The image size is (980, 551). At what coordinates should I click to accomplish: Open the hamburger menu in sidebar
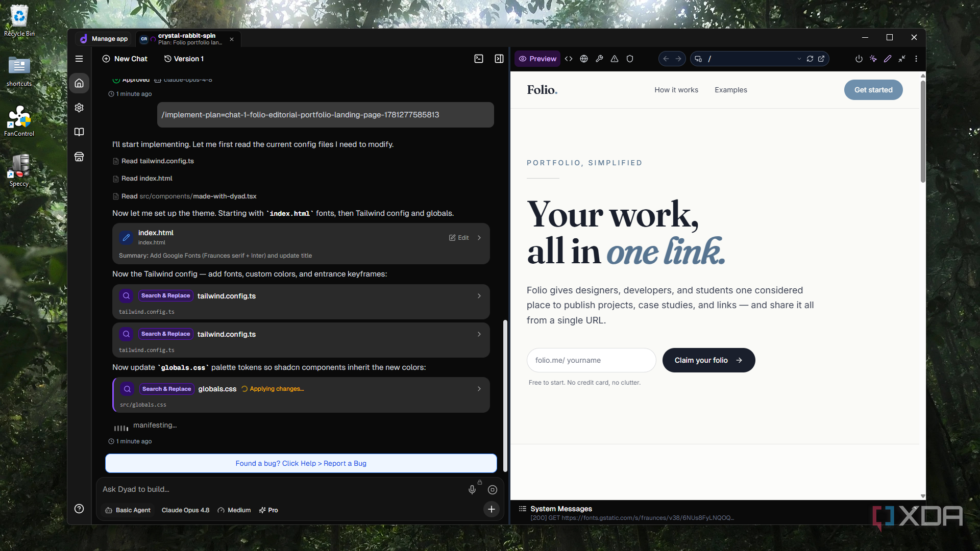tap(79, 59)
